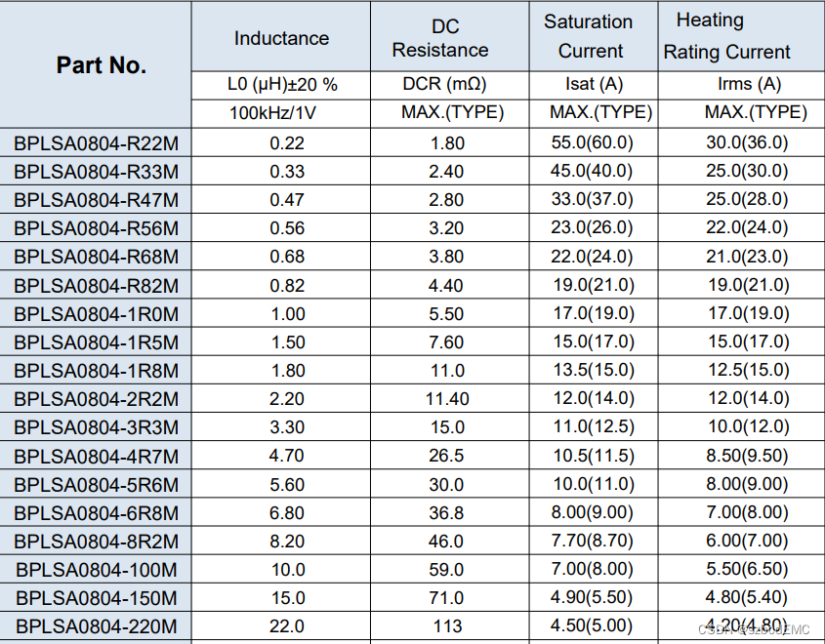Select DCR value 1.80

[x=447, y=143]
